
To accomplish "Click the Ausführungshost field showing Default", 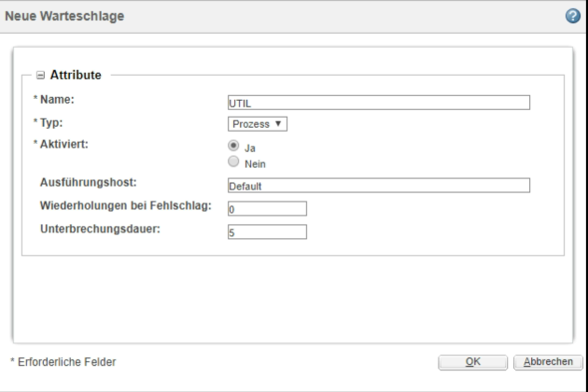I will point(378,186).
